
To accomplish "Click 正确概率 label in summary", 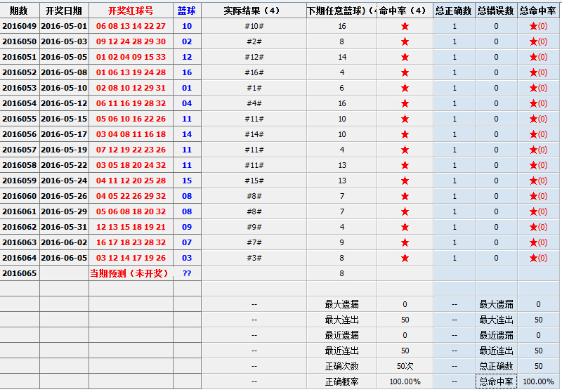I will [x=341, y=381].
